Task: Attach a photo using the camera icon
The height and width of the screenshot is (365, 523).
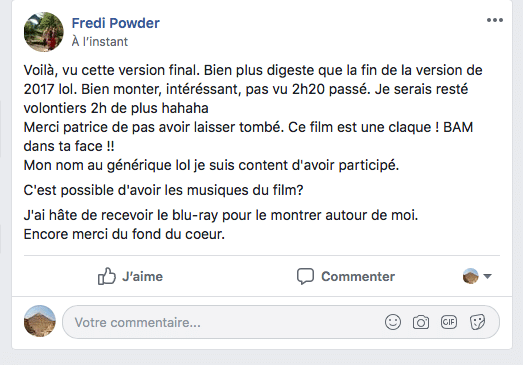Action: pos(421,322)
